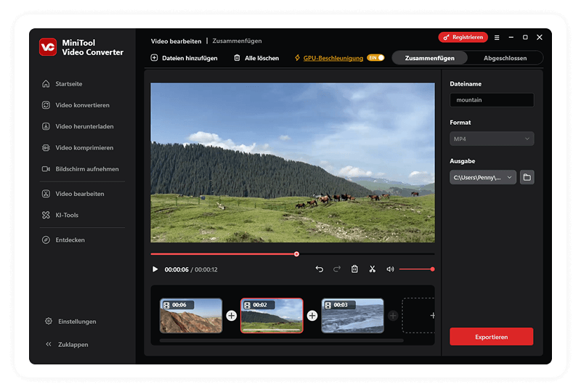The image size is (581, 392).
Task: Select the 00:03 water clip thumbnail
Action: pyautogui.click(x=352, y=316)
